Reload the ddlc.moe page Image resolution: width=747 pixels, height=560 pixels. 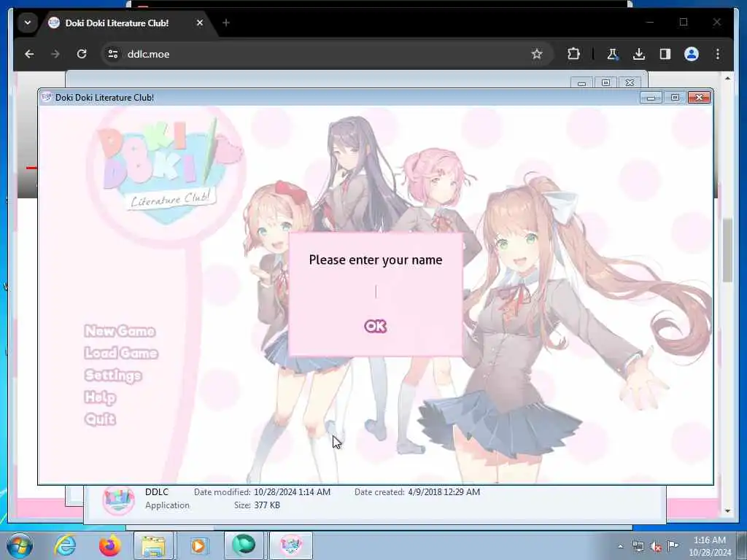pyautogui.click(x=82, y=54)
